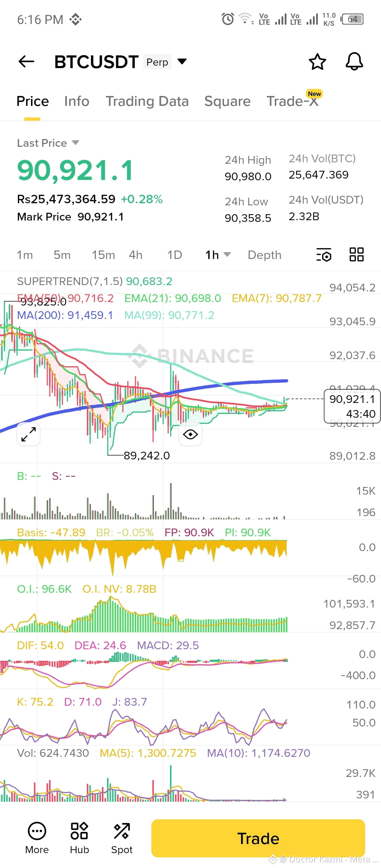
Task: Tap the 24h Low value 90,358.5
Action: pyautogui.click(x=248, y=218)
